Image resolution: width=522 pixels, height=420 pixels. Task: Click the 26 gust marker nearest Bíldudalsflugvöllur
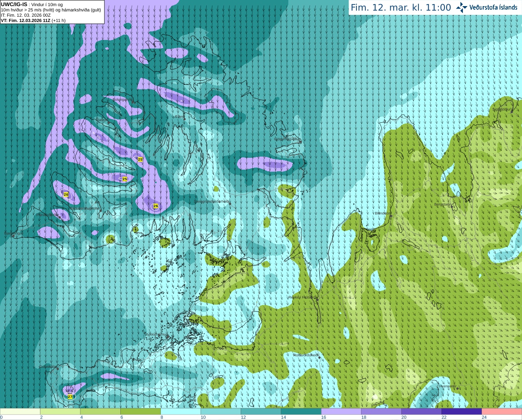(66, 195)
